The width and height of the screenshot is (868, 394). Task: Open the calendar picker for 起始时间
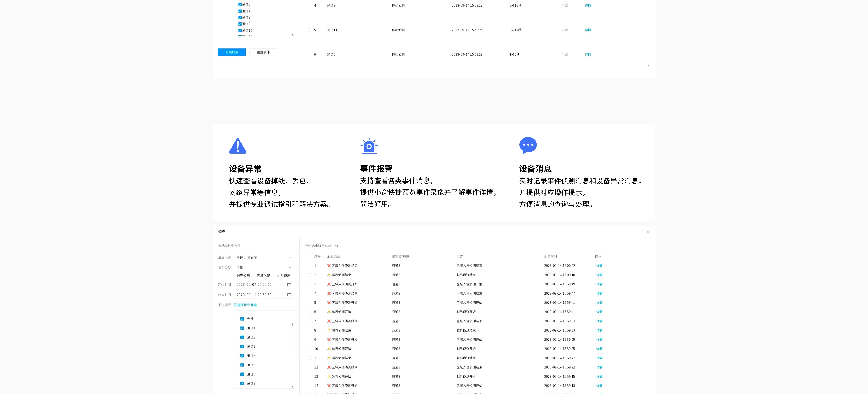(289, 285)
